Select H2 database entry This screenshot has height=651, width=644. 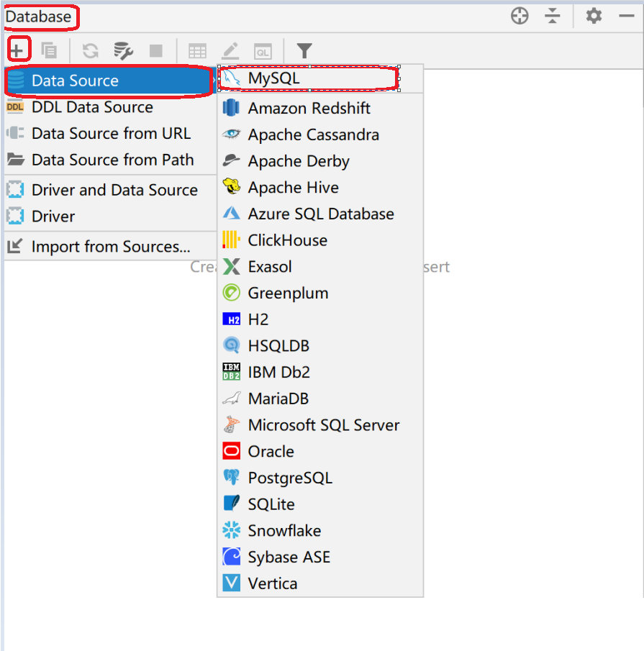point(320,319)
